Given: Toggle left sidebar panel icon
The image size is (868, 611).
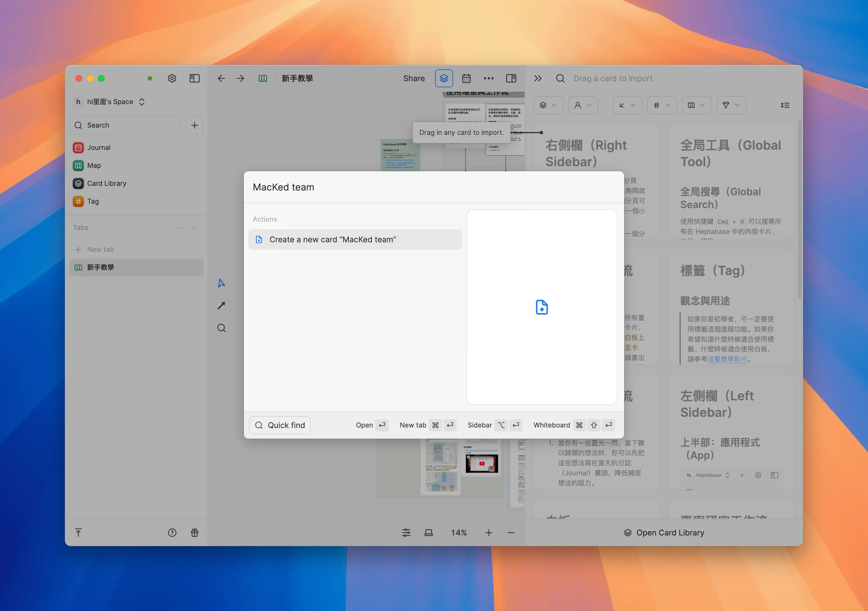Looking at the screenshot, I should click(194, 78).
